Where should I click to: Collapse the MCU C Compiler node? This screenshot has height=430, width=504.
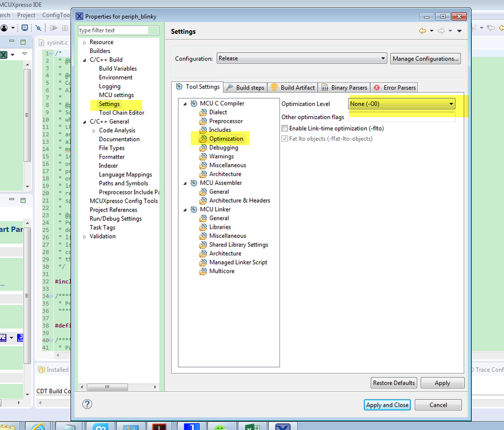click(185, 104)
